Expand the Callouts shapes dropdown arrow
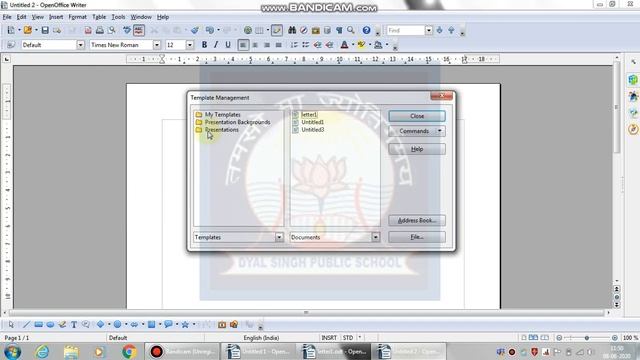The height and width of the screenshot is (360, 640). [x=177, y=324]
